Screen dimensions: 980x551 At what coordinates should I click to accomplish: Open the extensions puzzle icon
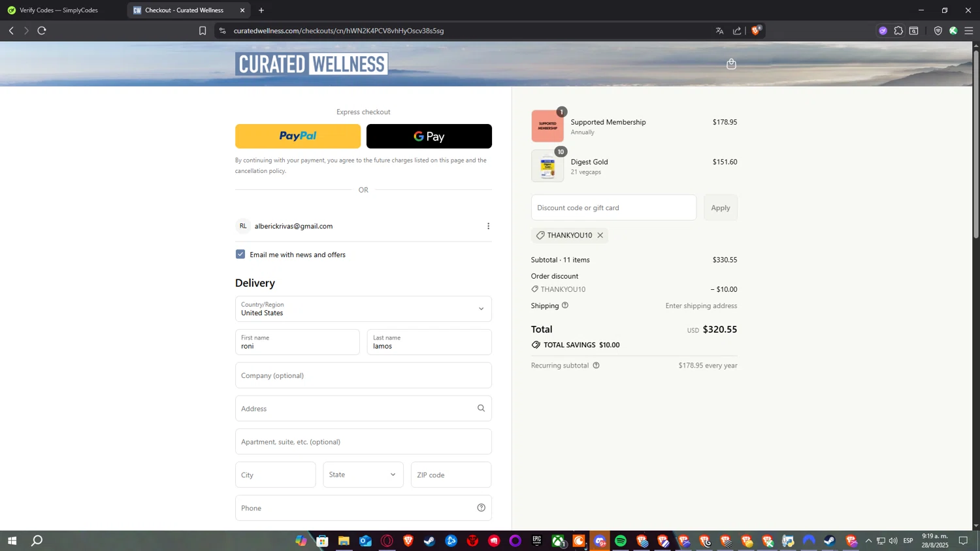898,31
